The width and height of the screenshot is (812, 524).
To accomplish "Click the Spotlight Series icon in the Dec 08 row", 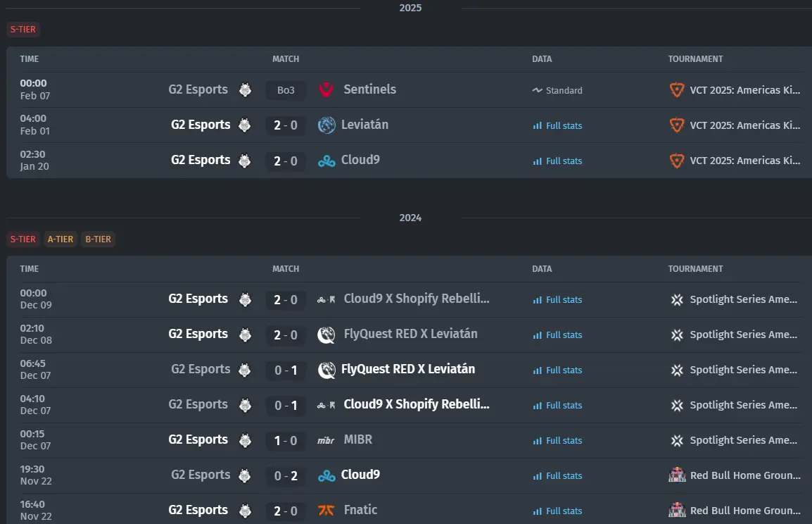I will (677, 335).
